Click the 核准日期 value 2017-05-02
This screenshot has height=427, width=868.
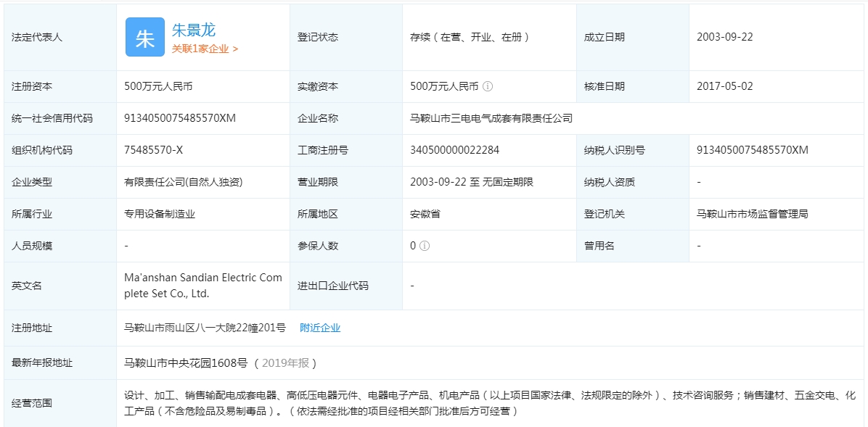[x=725, y=86]
